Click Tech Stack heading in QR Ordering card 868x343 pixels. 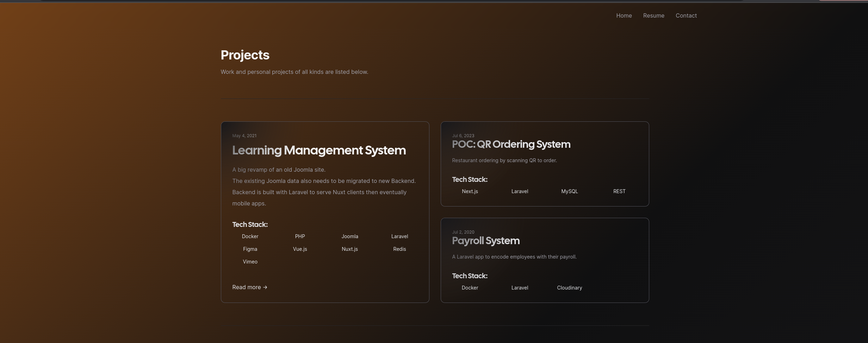470,179
